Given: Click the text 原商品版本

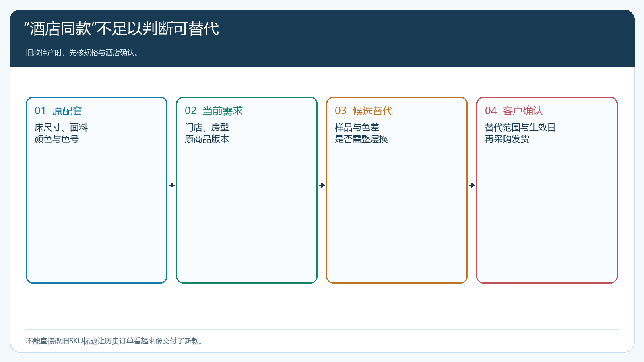Looking at the screenshot, I should [x=207, y=139].
